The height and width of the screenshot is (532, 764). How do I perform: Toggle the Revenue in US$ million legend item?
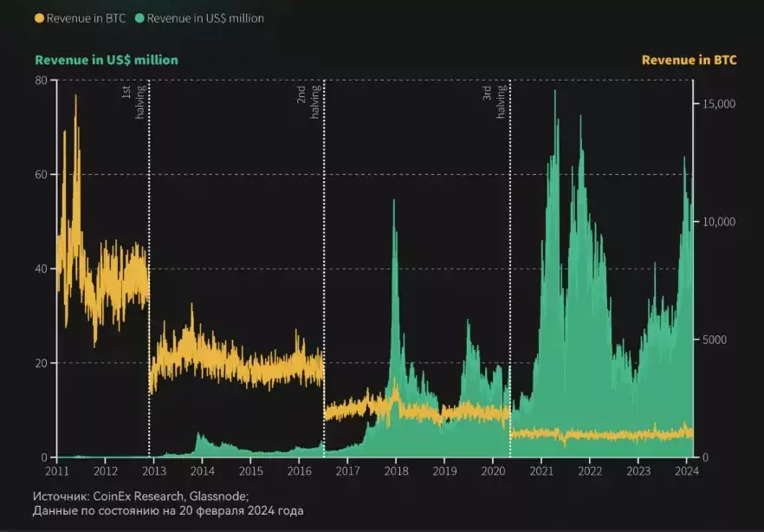point(200,18)
